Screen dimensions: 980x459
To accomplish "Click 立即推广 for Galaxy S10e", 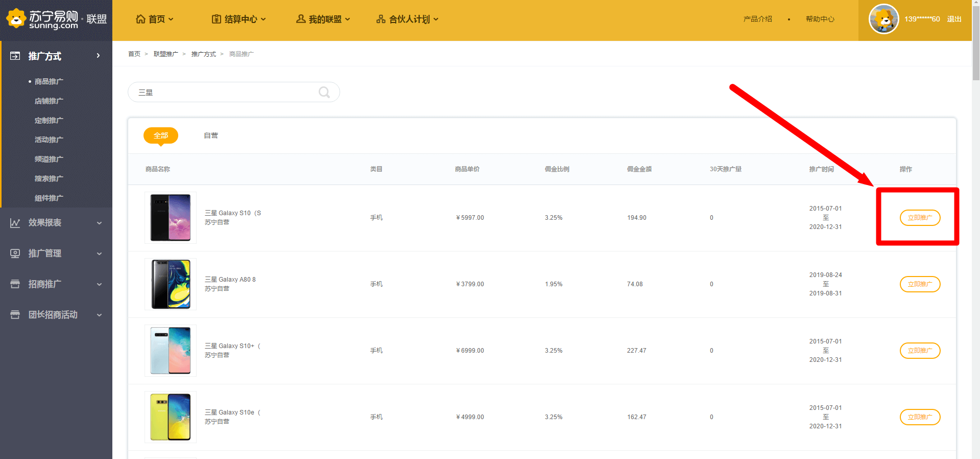I will click(x=920, y=417).
